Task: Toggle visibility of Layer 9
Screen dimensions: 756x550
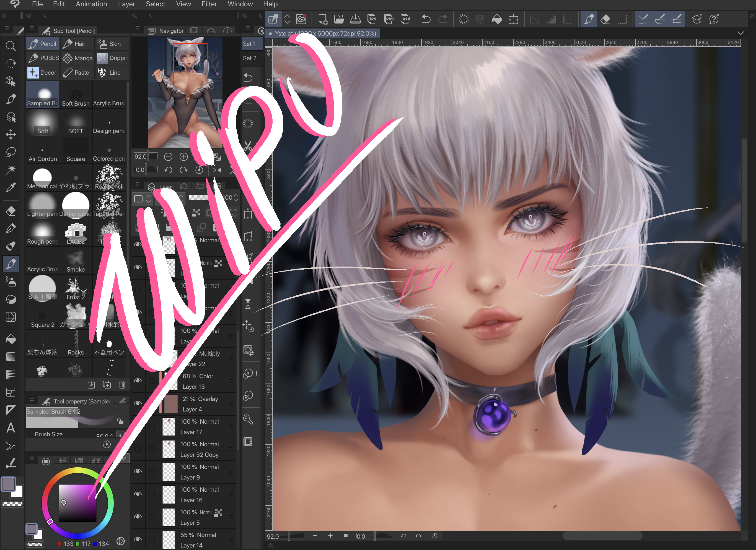Action: pyautogui.click(x=138, y=471)
